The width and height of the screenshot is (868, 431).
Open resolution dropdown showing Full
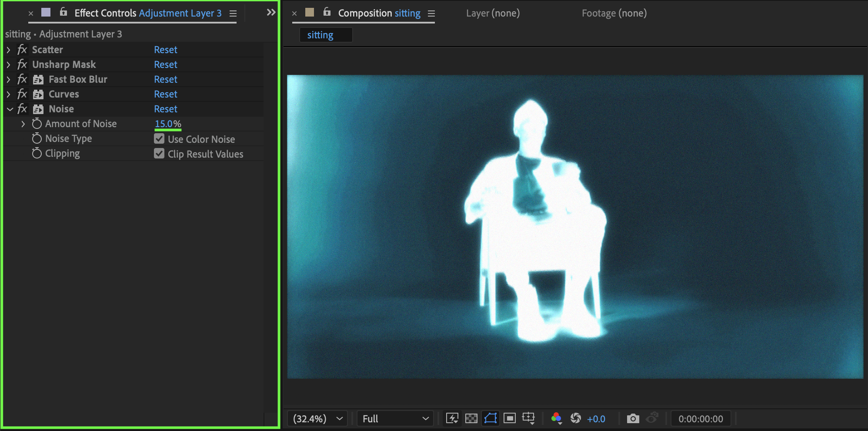pos(395,419)
